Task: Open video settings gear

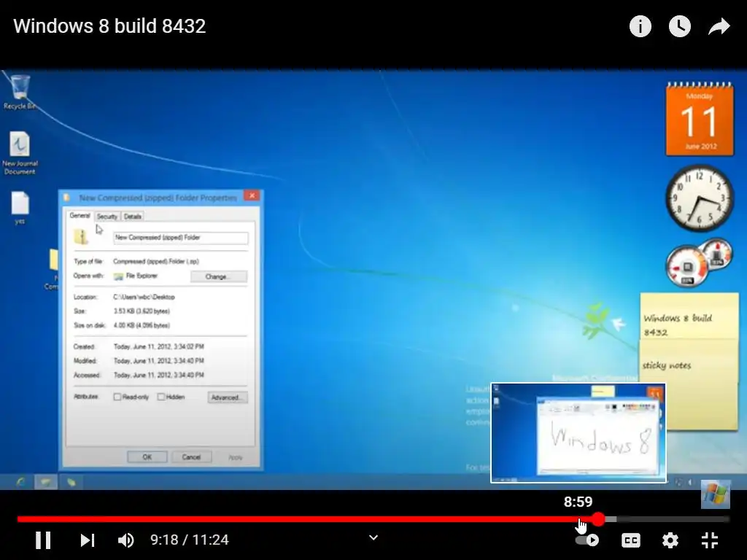Action: [x=670, y=540]
